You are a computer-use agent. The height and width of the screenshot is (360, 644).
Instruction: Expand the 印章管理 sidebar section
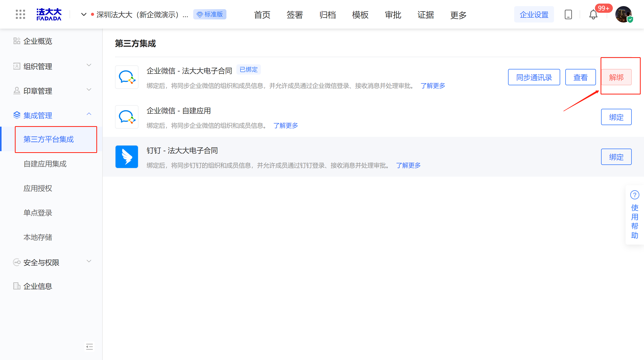pos(51,91)
